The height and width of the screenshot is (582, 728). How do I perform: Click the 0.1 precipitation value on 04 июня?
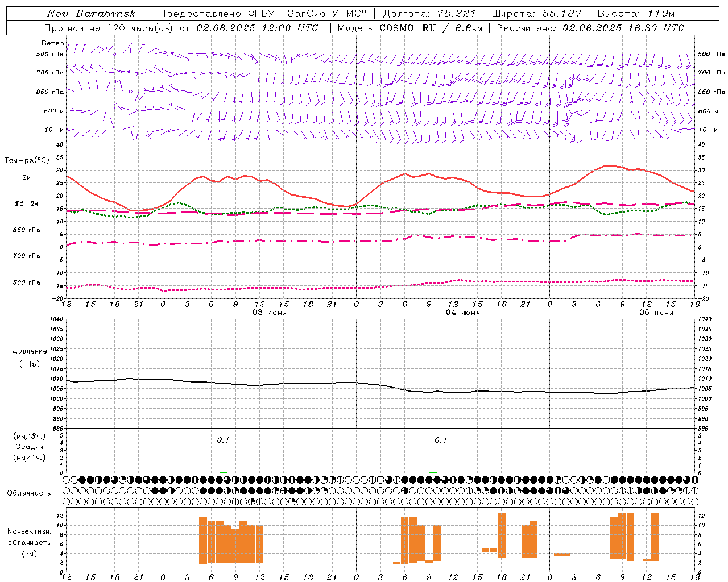click(x=441, y=440)
